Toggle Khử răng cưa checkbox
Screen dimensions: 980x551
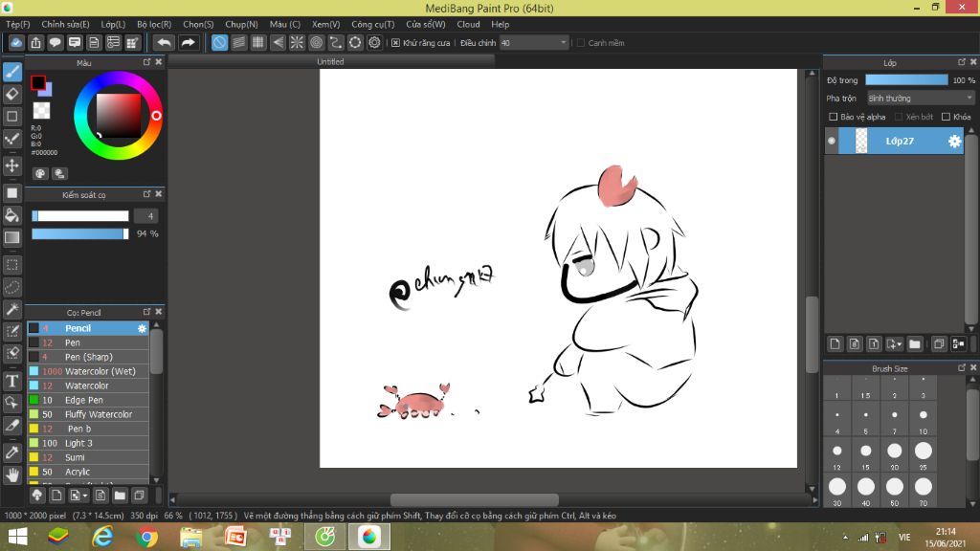coord(395,43)
